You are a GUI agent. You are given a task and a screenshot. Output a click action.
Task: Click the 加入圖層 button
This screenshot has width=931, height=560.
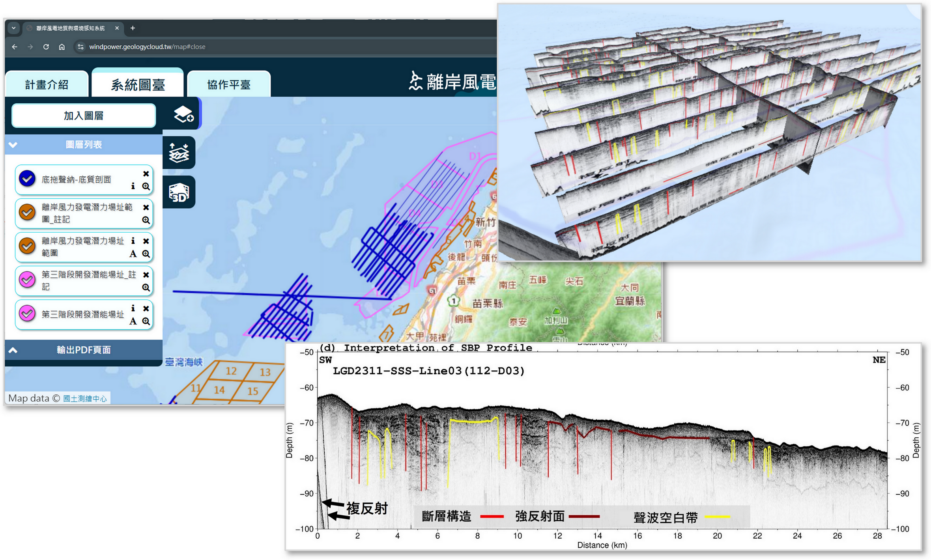[84, 116]
